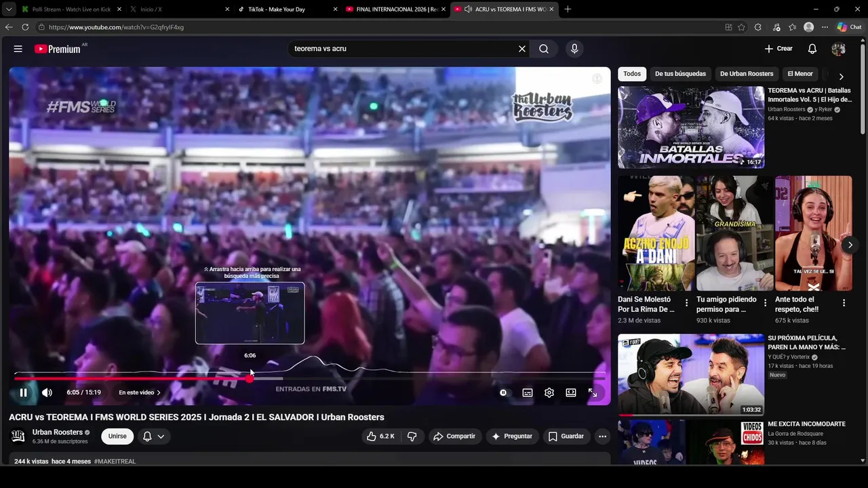Open the Batallas Inmortales video thumbnail
The image size is (868, 488).
click(x=691, y=127)
